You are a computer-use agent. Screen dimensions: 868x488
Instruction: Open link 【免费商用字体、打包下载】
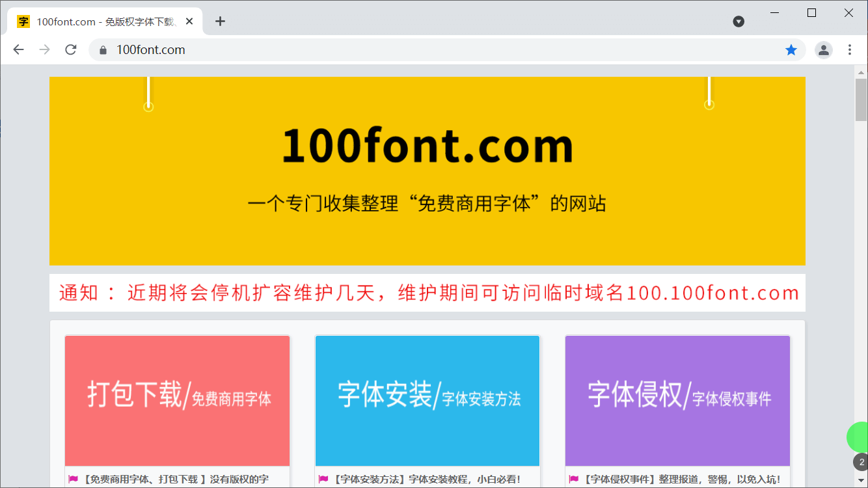176,480
